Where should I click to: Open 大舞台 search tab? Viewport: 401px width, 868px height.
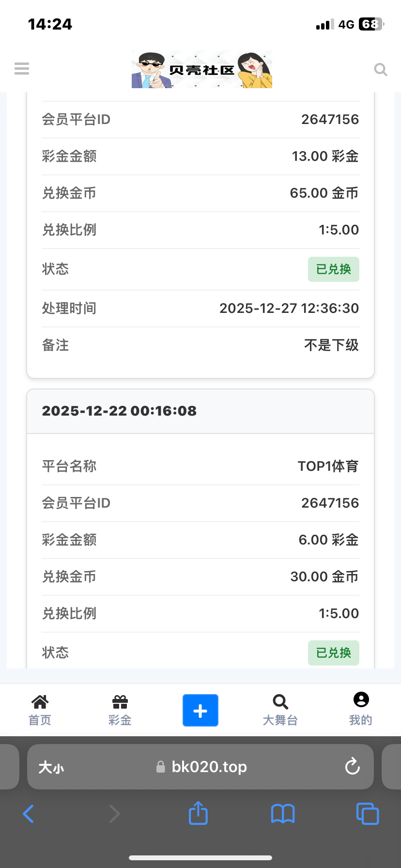280,710
